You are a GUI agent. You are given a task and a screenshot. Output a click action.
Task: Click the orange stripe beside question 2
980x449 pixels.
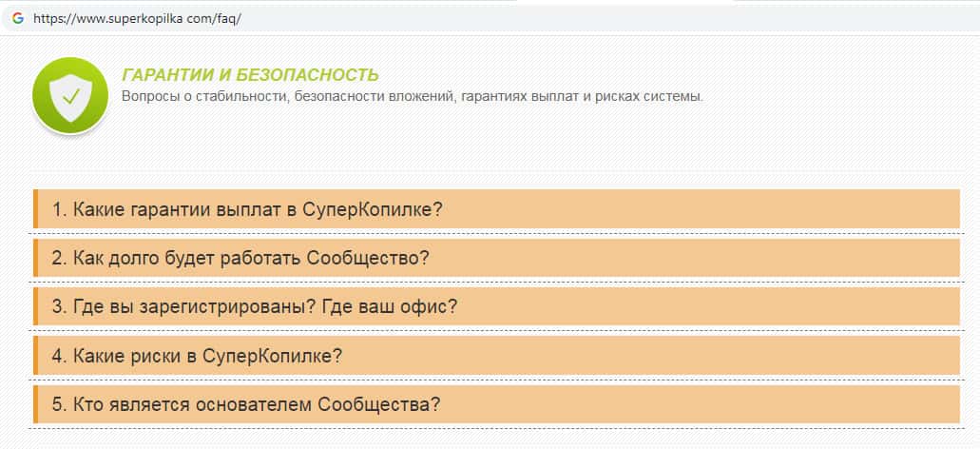tap(35, 258)
